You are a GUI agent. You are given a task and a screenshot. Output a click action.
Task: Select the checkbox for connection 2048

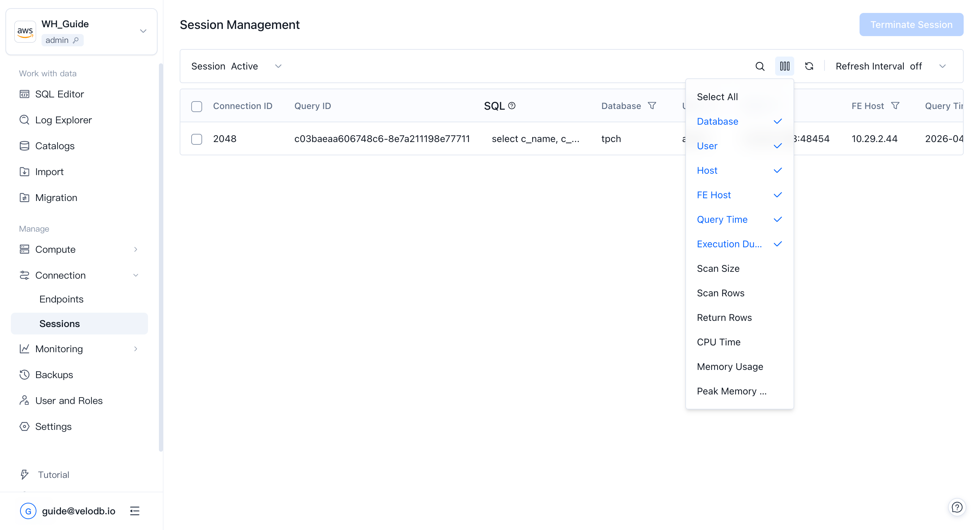pos(197,139)
